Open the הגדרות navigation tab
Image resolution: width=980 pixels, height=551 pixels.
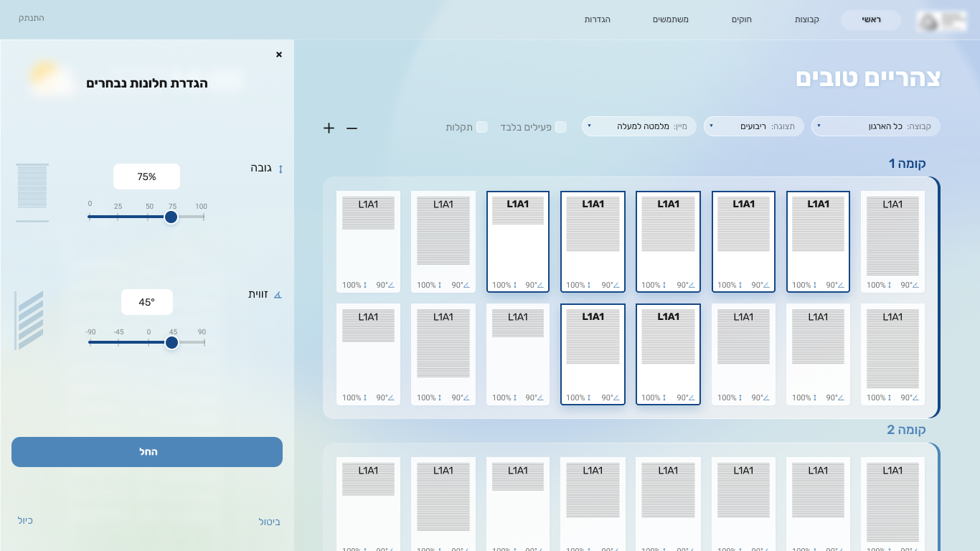pos(597,19)
